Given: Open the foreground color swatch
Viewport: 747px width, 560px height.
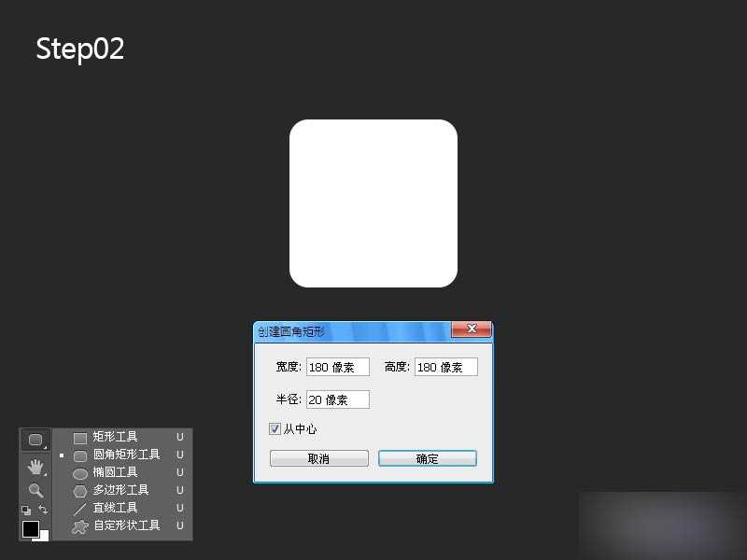Looking at the screenshot, I should 30,527.
